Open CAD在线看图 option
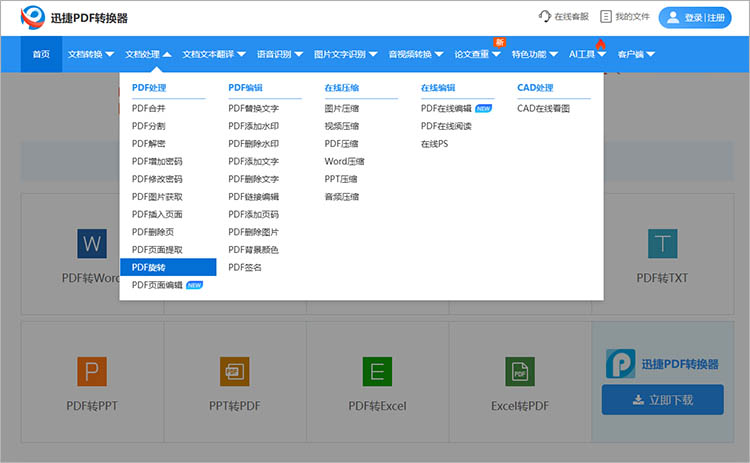Screen dimensions: 750x463 (x=543, y=109)
